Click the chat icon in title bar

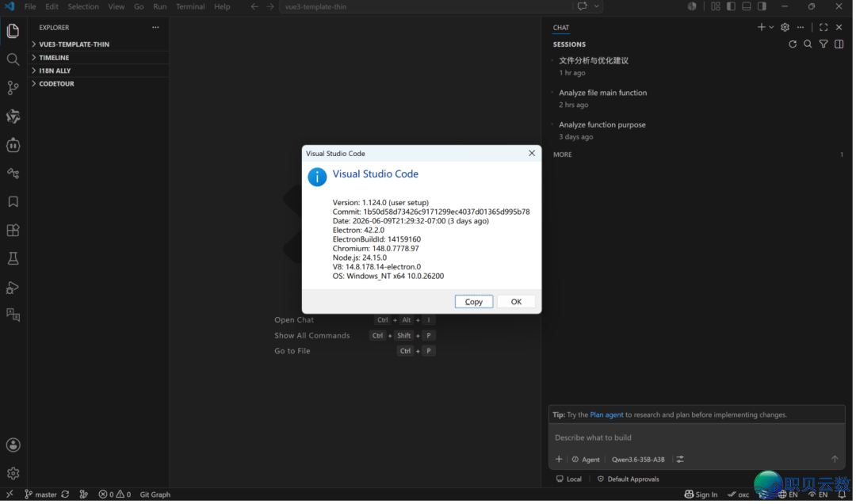tap(583, 6)
